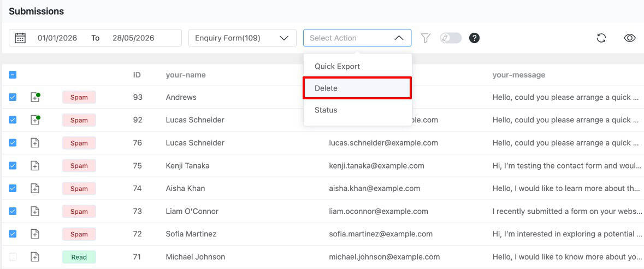Screen dimensions: 644x269
Task: Refresh the submissions list
Action: pos(601,38)
